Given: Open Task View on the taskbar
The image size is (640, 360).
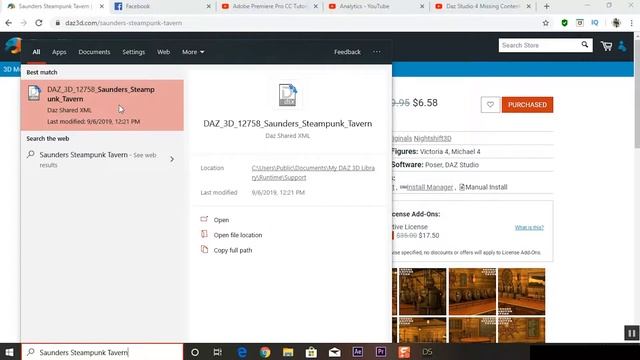Looking at the screenshot, I should [x=218, y=352].
